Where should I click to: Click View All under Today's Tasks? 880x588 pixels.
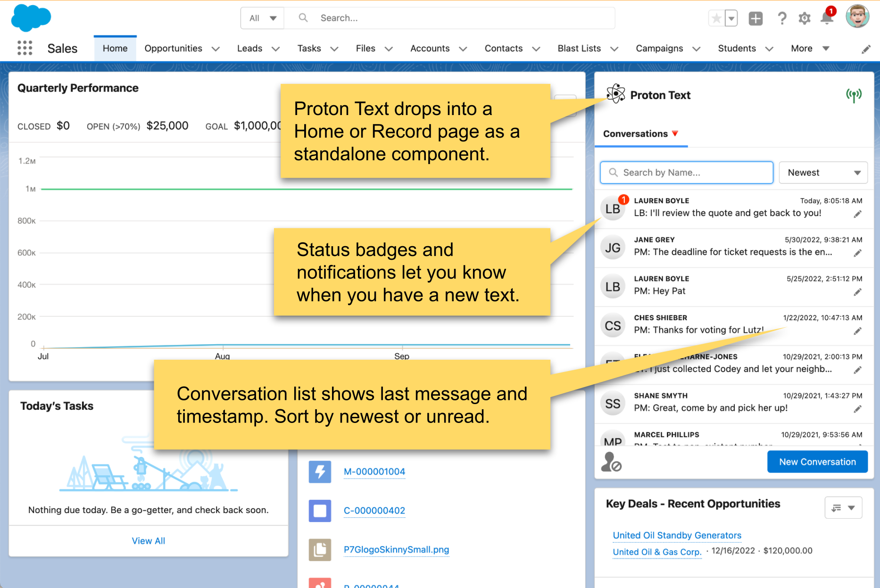[x=148, y=541]
